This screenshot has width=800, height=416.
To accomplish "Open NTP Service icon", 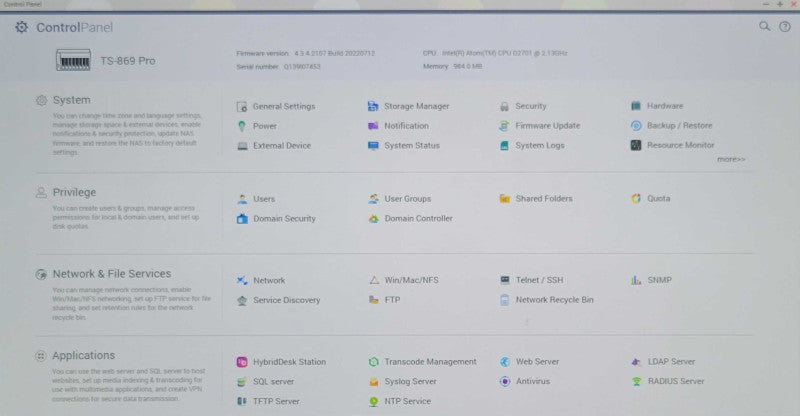I will click(x=373, y=402).
